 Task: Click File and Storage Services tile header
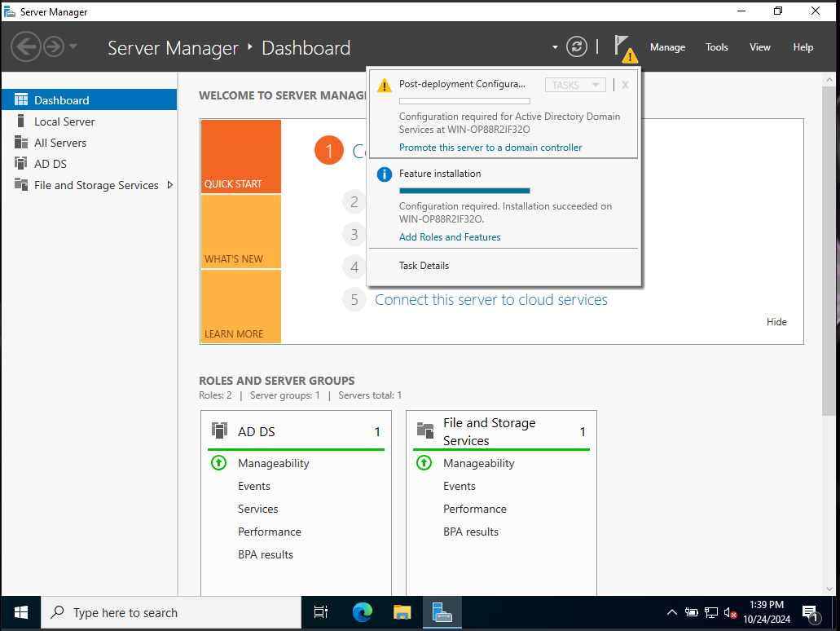501,431
